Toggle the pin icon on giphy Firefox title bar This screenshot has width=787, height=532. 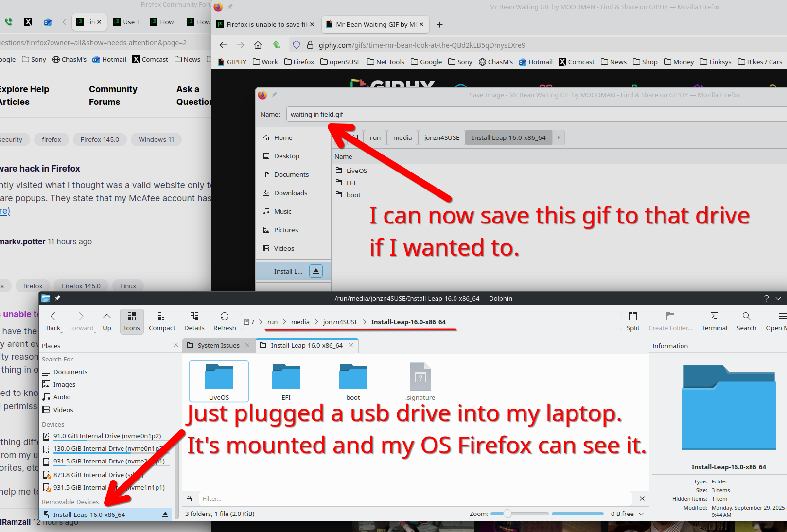(x=230, y=7)
